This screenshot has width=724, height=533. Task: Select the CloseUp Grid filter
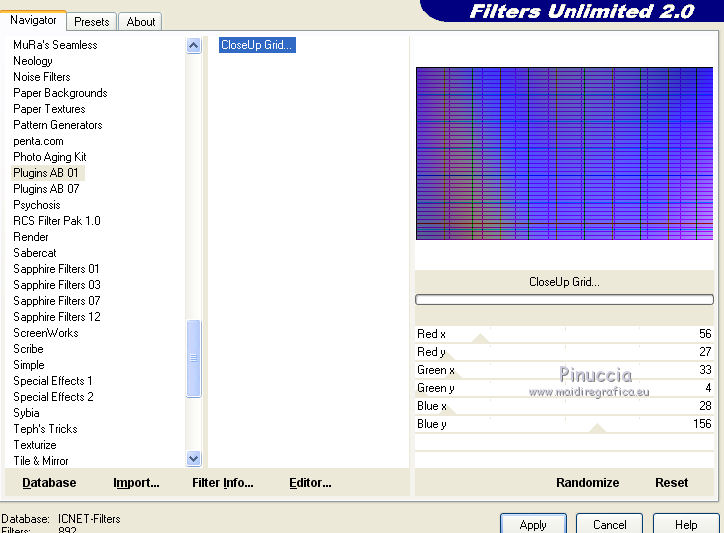257,45
